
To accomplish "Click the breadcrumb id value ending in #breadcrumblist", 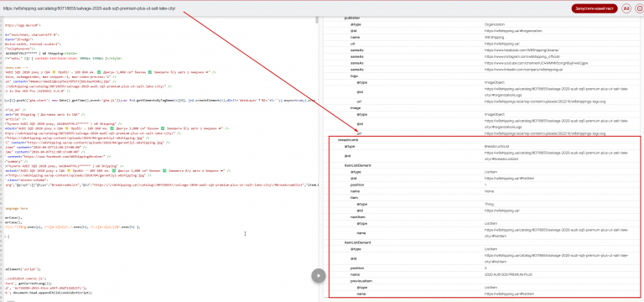I will [556, 155].
